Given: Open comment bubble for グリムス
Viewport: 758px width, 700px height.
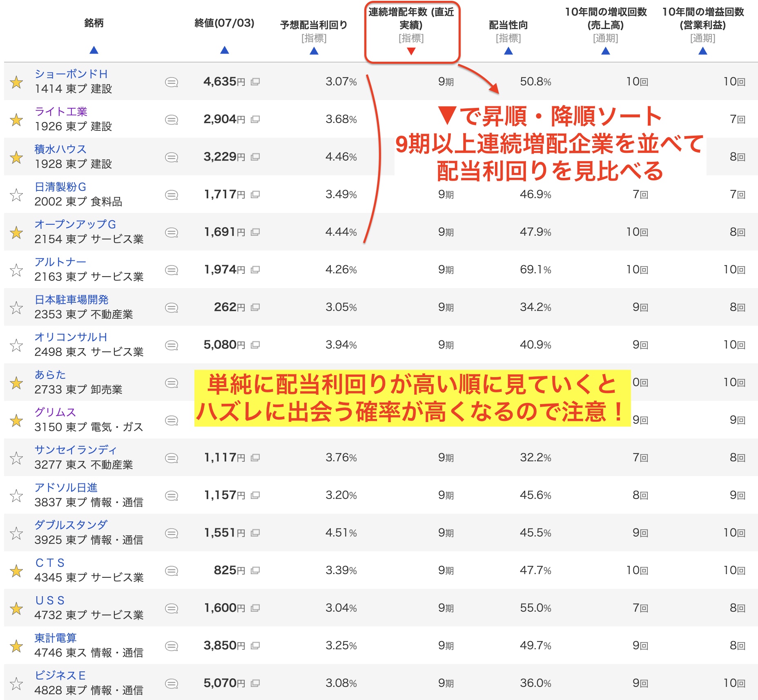Looking at the screenshot, I should click(172, 420).
